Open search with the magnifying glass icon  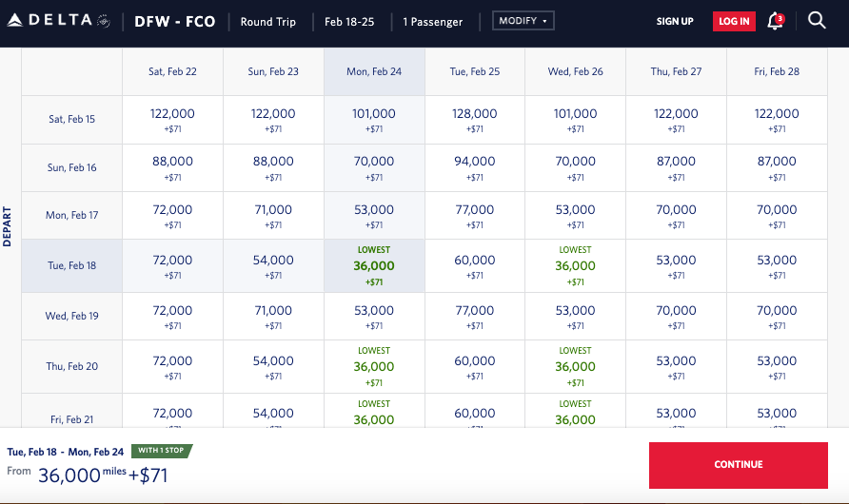tap(817, 21)
